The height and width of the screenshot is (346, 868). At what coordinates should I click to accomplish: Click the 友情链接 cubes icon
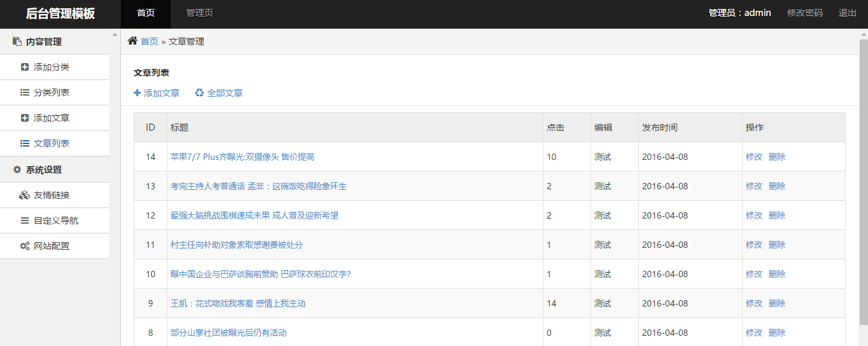[x=25, y=195]
